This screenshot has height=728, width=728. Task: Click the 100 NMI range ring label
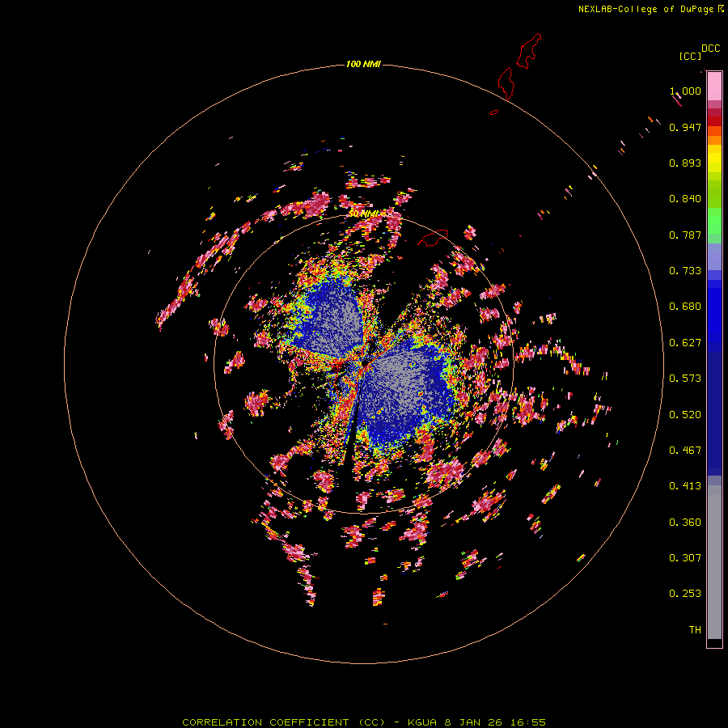click(363, 64)
